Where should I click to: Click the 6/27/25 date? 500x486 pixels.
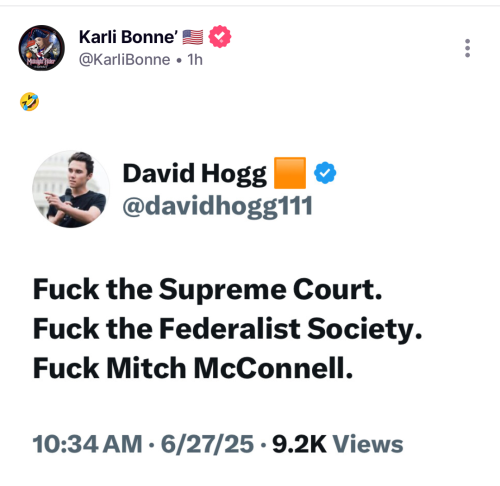(x=207, y=445)
